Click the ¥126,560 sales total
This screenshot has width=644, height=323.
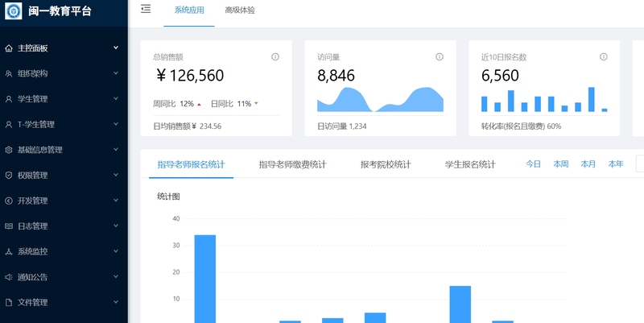point(190,76)
